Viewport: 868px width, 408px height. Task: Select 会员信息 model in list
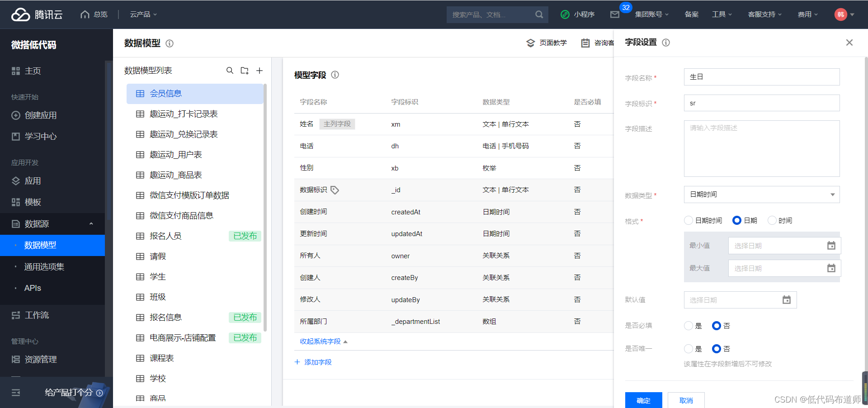(x=195, y=94)
